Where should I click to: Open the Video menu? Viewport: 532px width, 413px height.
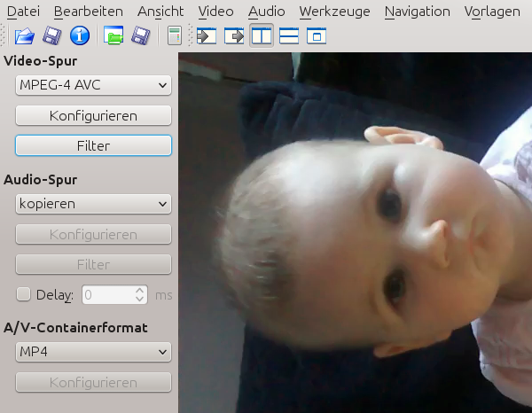point(216,12)
